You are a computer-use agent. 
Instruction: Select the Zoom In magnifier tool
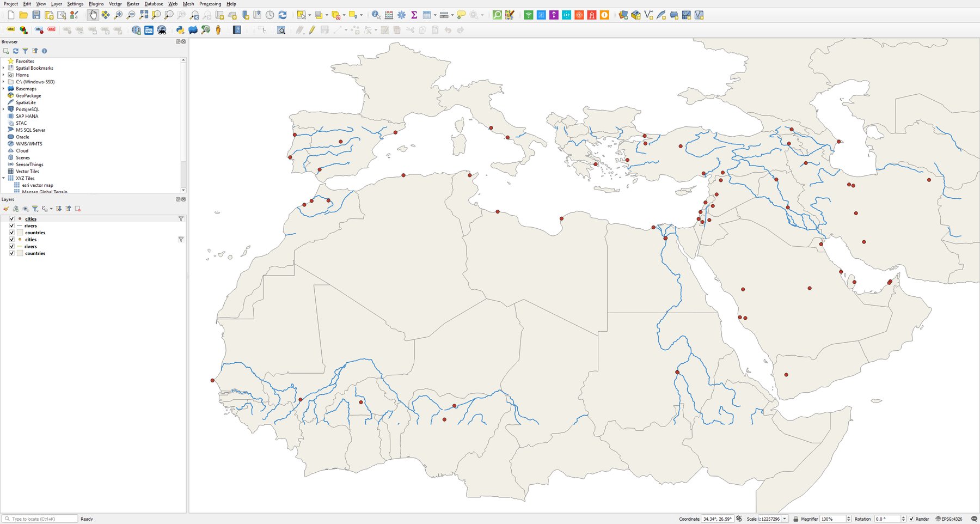(x=118, y=15)
